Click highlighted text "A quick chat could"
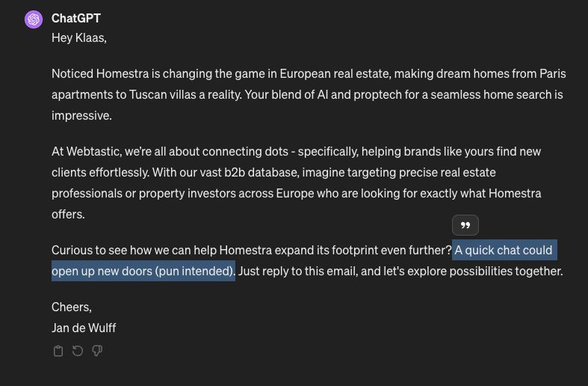 point(504,250)
